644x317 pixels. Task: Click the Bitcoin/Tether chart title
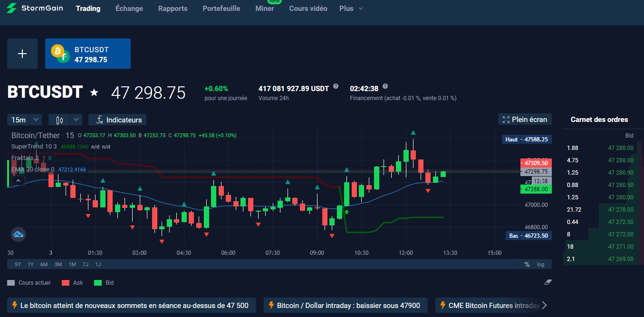pyautogui.click(x=36, y=135)
